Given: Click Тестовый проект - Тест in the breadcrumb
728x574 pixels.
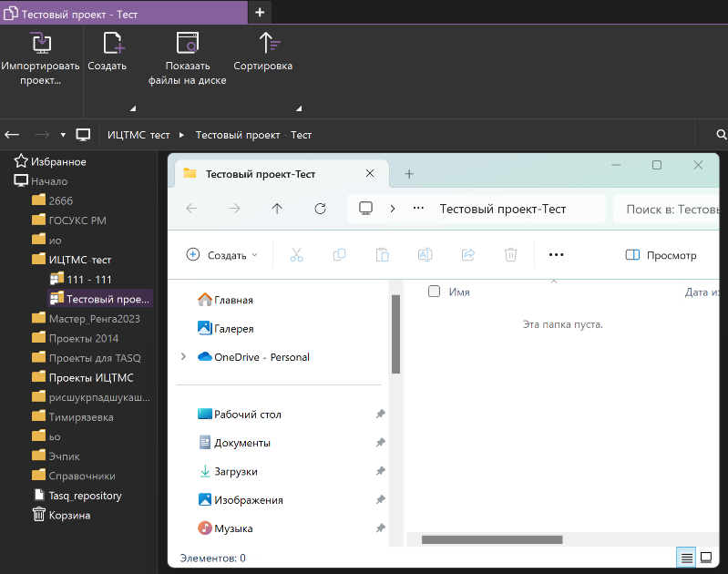Looking at the screenshot, I should [253, 135].
